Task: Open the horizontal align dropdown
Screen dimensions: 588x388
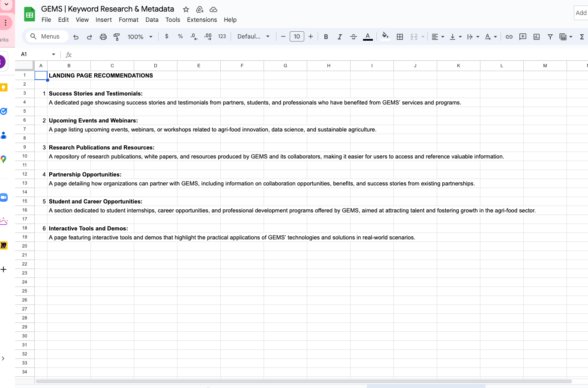Action: (x=438, y=37)
